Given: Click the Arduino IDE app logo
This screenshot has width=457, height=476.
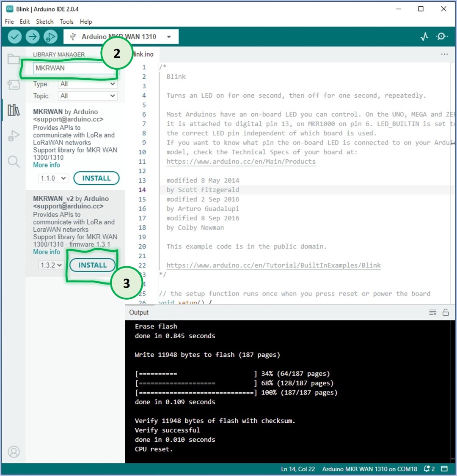Looking at the screenshot, I should (x=10, y=9).
